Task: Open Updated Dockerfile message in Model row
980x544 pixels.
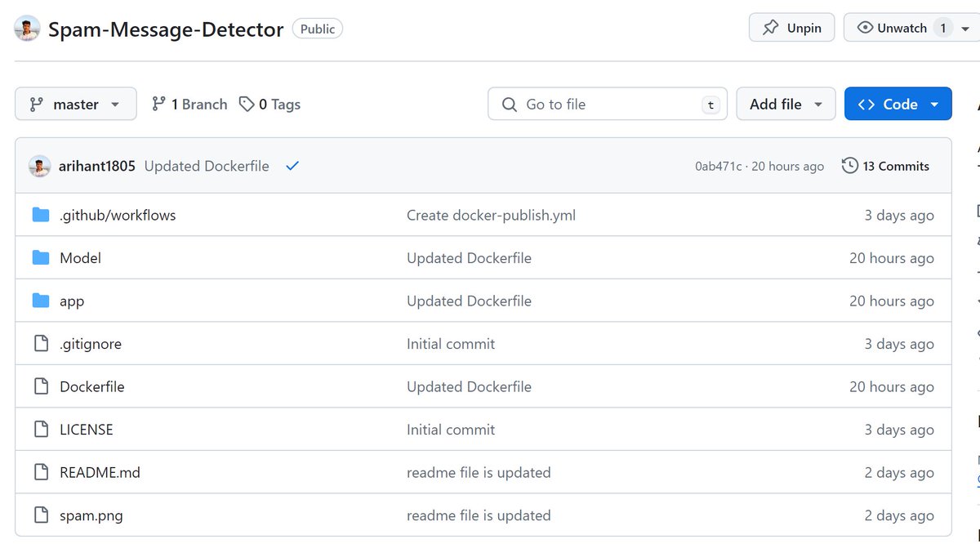Action: (x=469, y=258)
